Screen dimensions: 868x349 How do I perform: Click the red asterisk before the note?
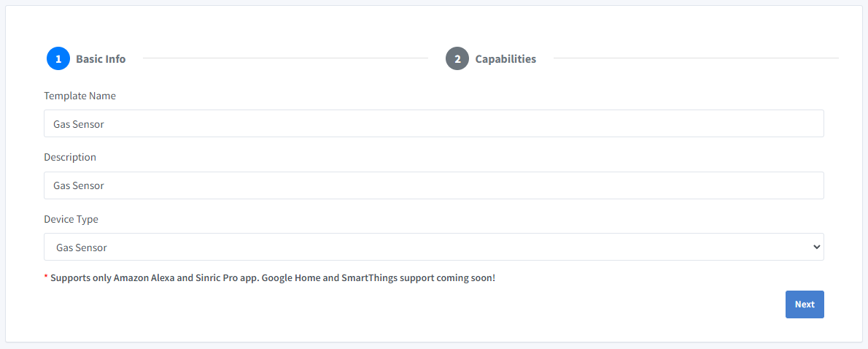pyautogui.click(x=46, y=278)
